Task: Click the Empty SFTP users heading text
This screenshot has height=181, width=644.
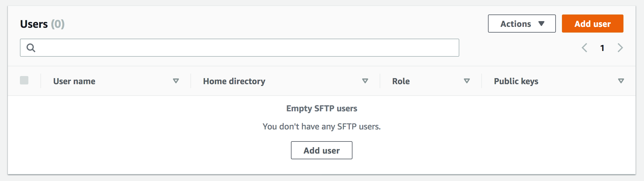Action: (322, 108)
